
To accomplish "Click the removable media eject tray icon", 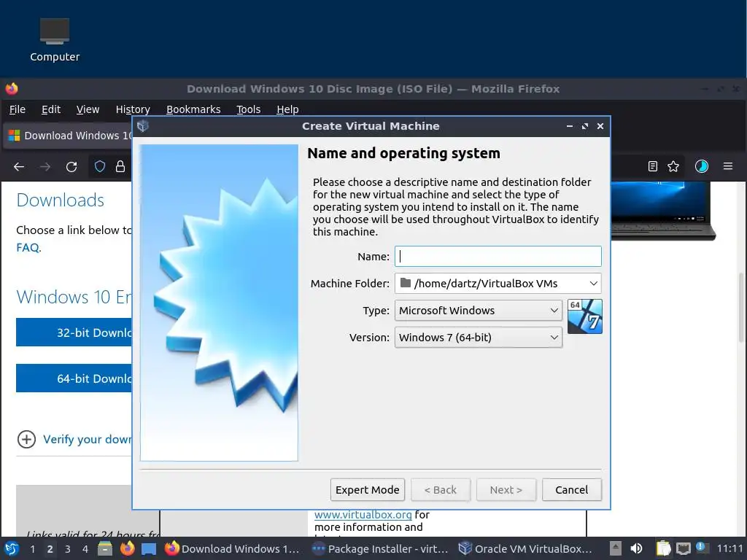I will pyautogui.click(x=616, y=549).
